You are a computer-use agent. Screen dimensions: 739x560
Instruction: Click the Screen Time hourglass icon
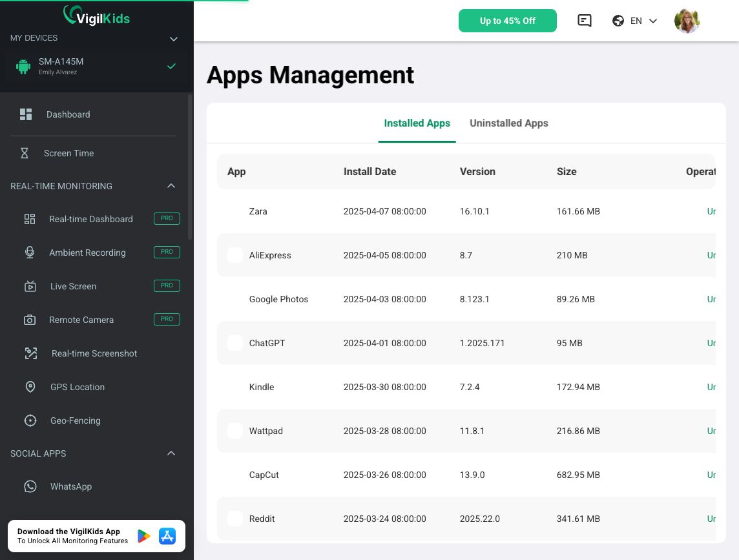25,153
